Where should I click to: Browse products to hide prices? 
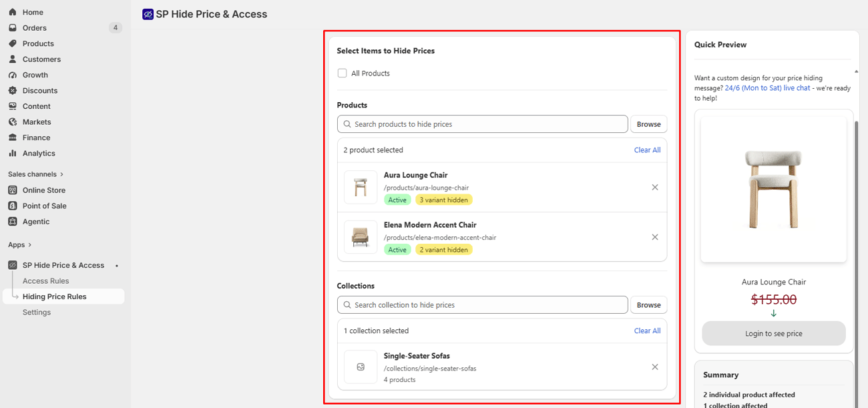(648, 124)
